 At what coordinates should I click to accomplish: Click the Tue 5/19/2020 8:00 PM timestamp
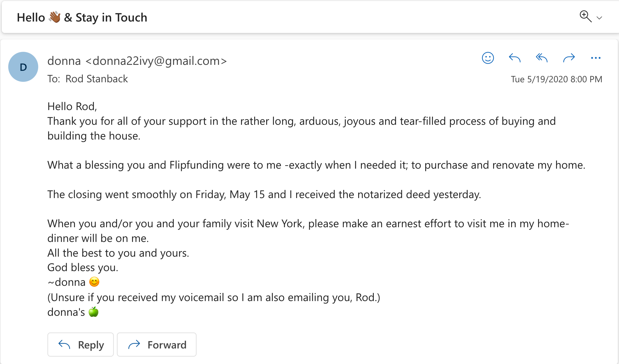556,79
